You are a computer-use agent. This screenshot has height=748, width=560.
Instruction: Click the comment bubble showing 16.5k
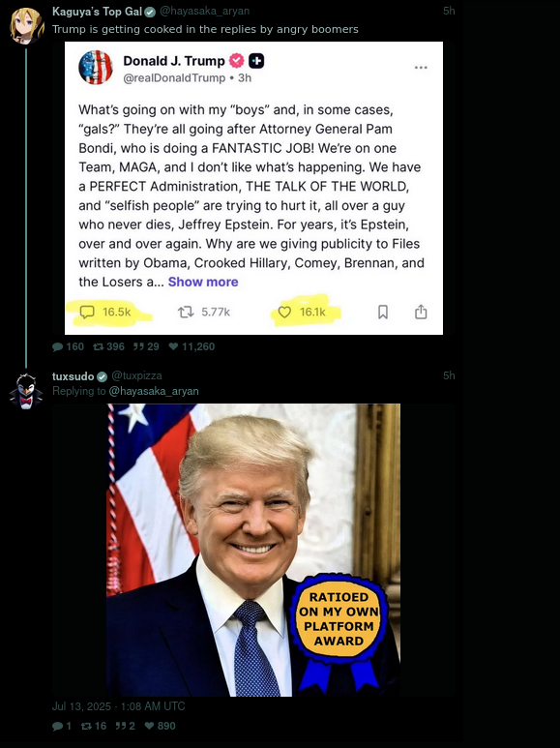[x=87, y=312]
